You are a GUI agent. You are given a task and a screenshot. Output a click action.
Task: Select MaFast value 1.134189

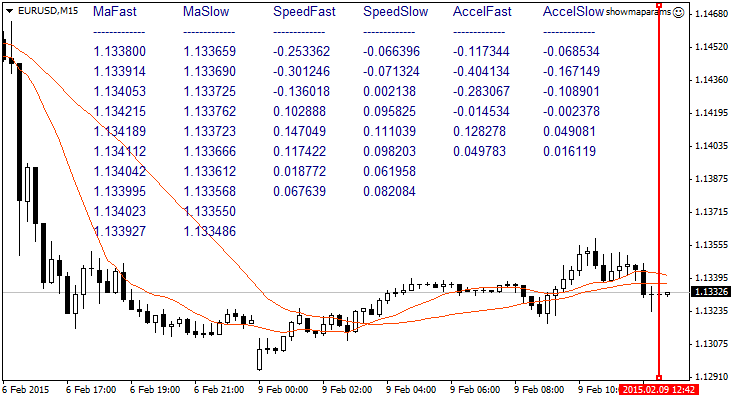click(x=120, y=132)
